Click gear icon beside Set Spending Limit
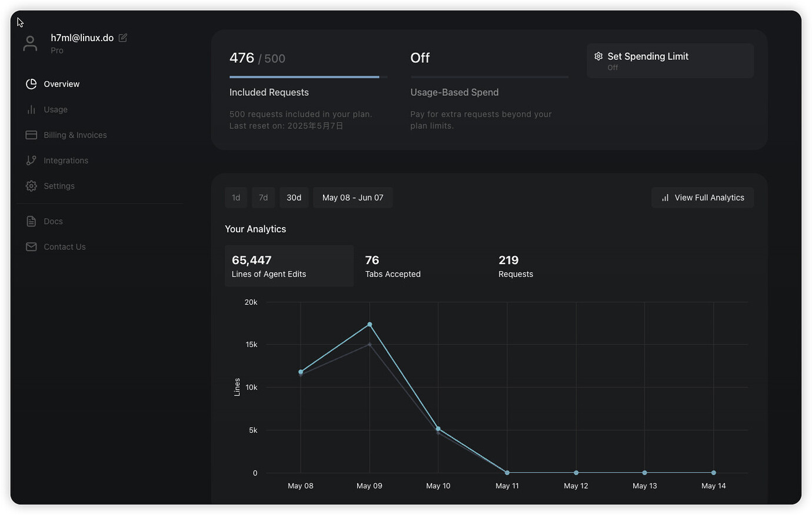This screenshot has width=812, height=515. tap(598, 56)
